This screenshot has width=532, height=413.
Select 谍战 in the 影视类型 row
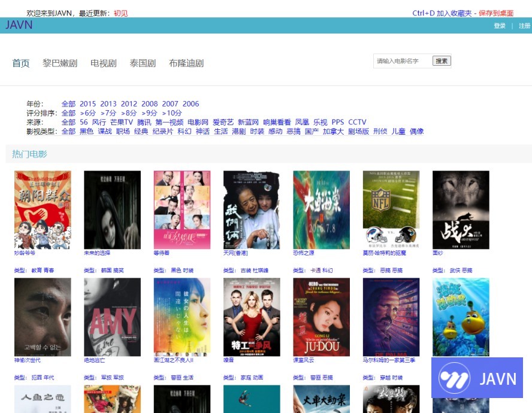click(x=105, y=131)
